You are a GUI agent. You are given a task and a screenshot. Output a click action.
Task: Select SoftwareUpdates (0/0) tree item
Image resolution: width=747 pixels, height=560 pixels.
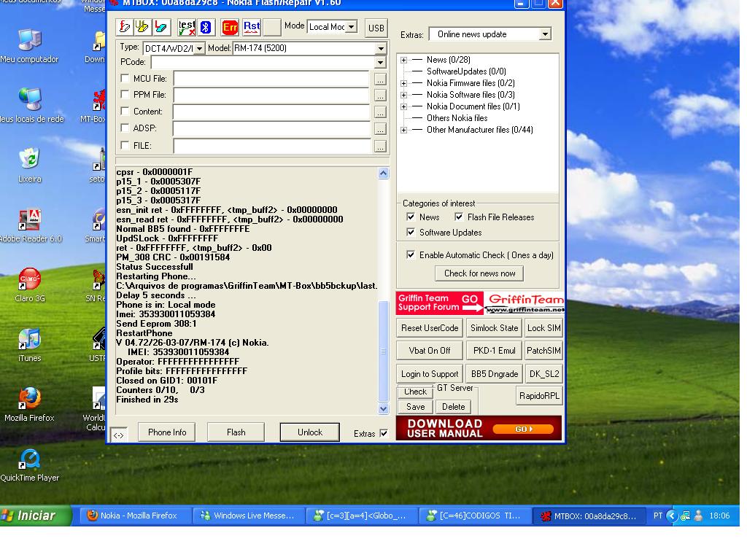[x=466, y=71]
